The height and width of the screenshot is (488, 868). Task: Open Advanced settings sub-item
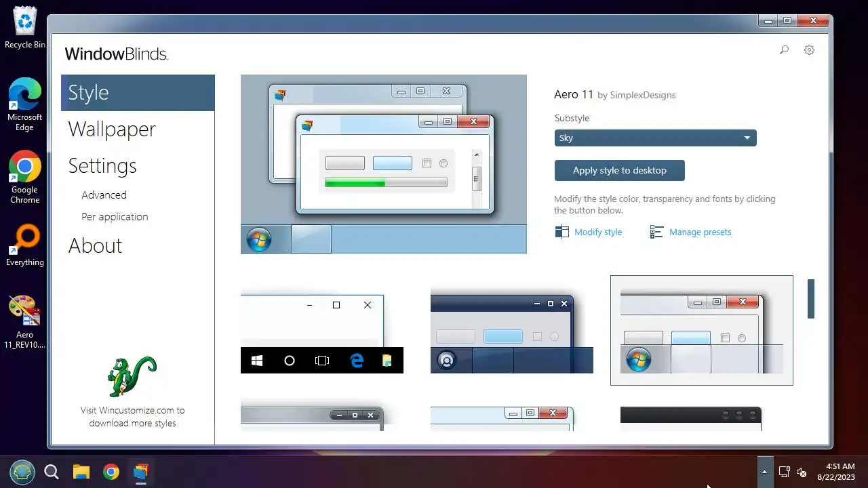104,195
